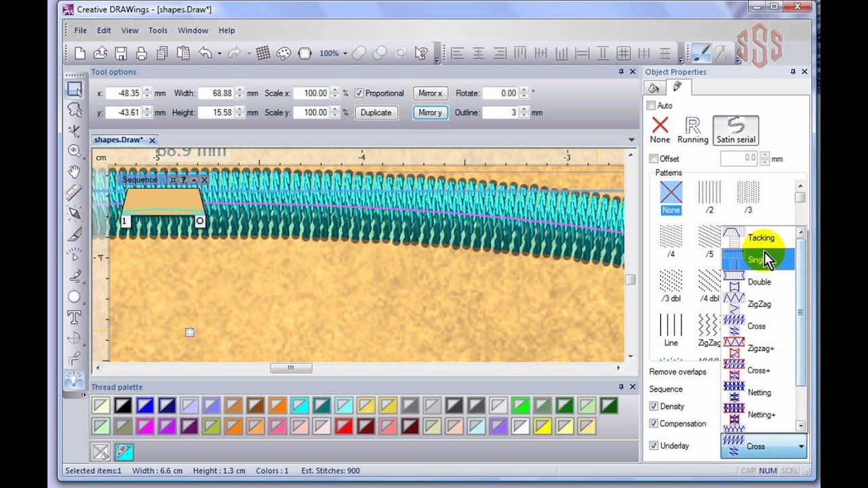Select the lasso selection tool

point(75,110)
